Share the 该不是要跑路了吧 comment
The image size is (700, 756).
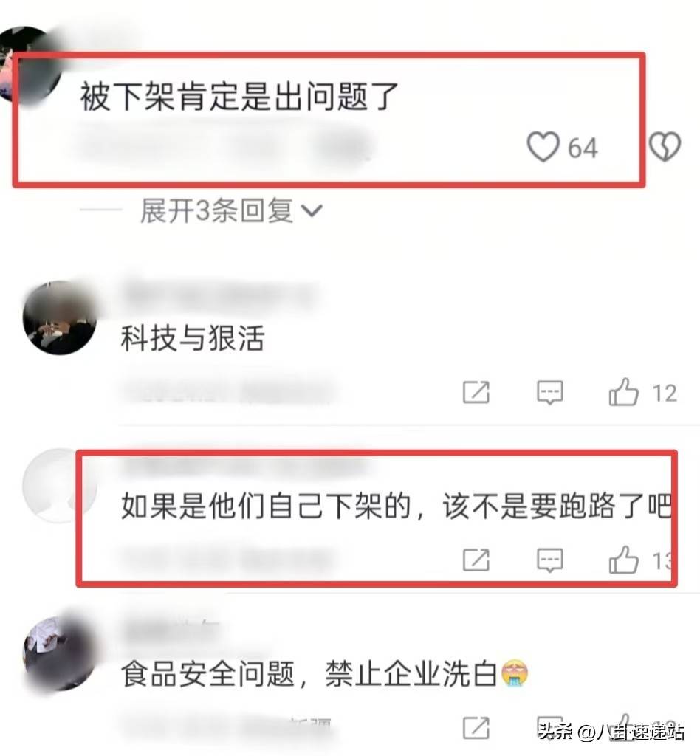[x=476, y=560]
